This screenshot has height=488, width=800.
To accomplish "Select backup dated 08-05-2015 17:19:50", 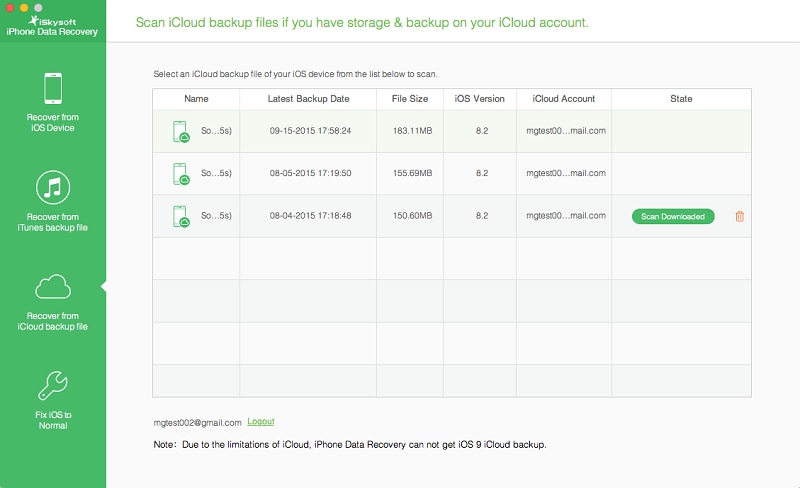I will point(452,174).
